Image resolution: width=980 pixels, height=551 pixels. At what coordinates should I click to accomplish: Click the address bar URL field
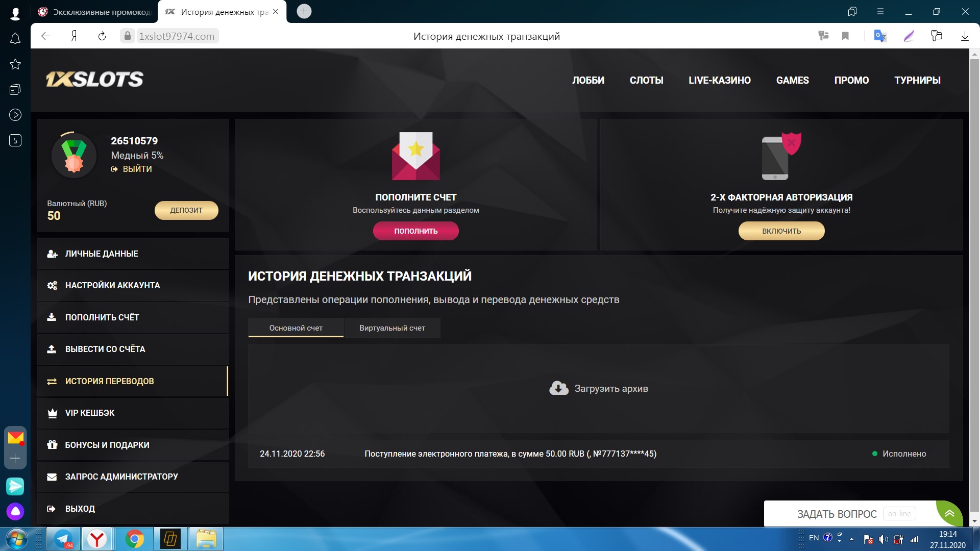click(177, 36)
